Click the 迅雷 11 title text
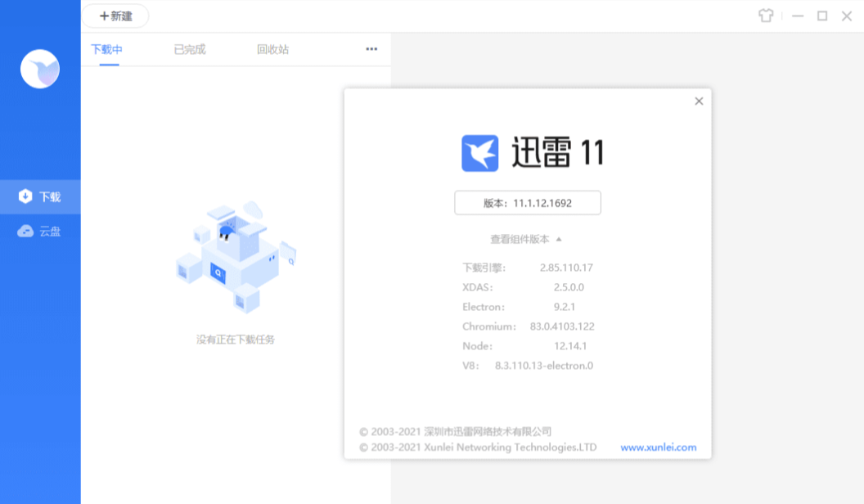 558,152
